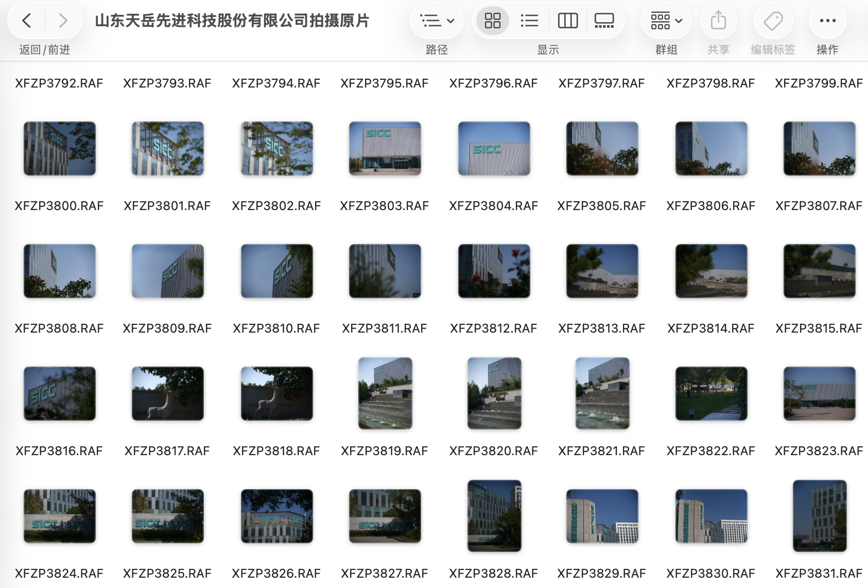Select the XFZP3803.RAF building thumbnail
The height and width of the screenshot is (588, 868).
click(385, 149)
